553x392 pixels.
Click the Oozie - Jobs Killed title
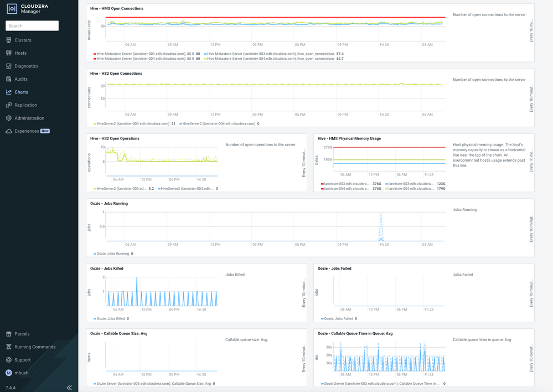pyautogui.click(x=106, y=268)
